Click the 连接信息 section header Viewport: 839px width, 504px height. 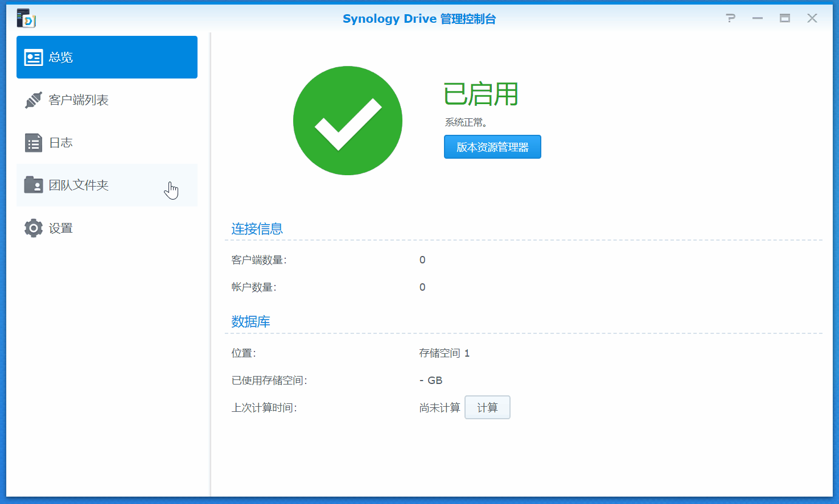click(257, 229)
